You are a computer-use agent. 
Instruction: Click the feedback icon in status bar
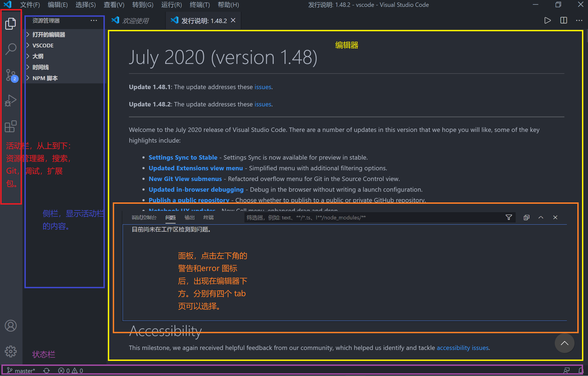[x=567, y=371]
